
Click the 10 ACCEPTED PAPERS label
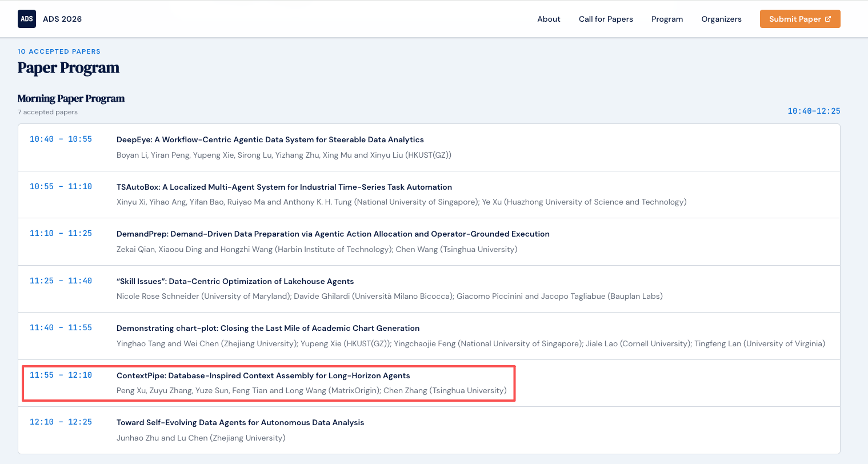(59, 51)
